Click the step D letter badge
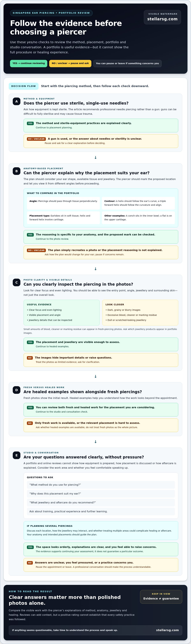The height and width of the screenshot is (644, 191). click(17, 390)
